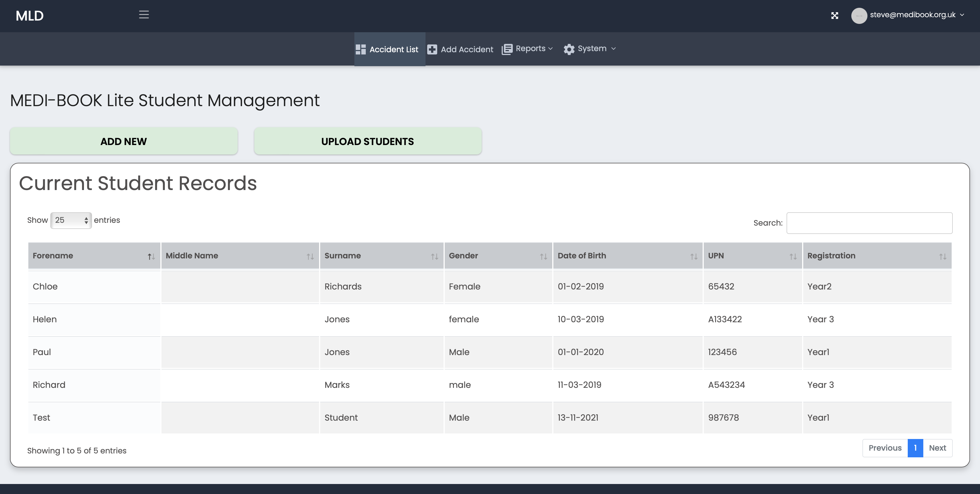Click the Year2 registration cell
The image size is (980, 494).
coord(877,286)
